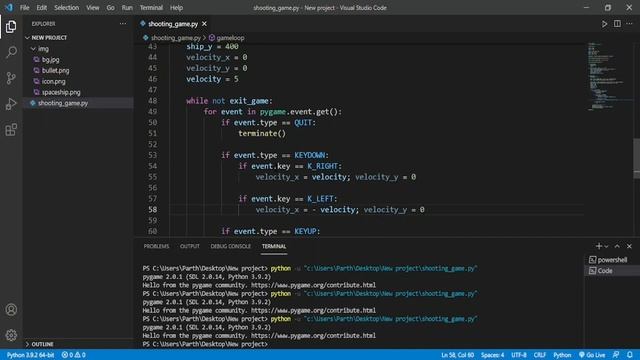This screenshot has width=640, height=360.
Task: Open the Search view in activity bar
Action: point(11,52)
